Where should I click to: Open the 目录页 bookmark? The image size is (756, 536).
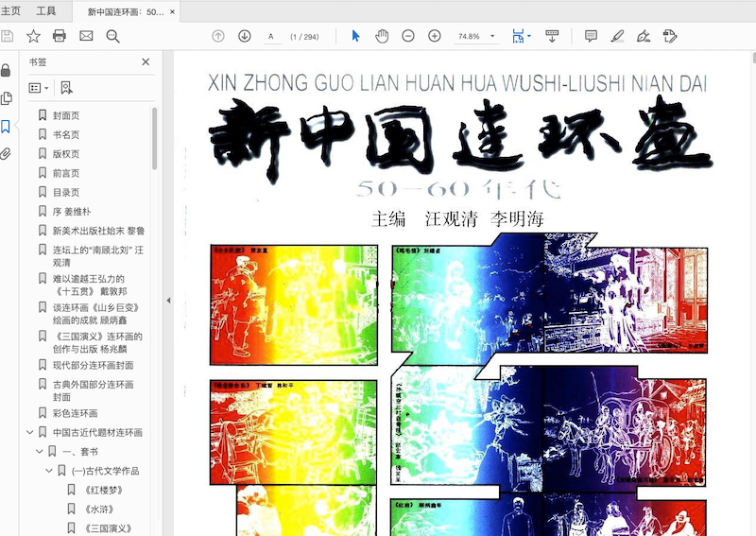(66, 193)
